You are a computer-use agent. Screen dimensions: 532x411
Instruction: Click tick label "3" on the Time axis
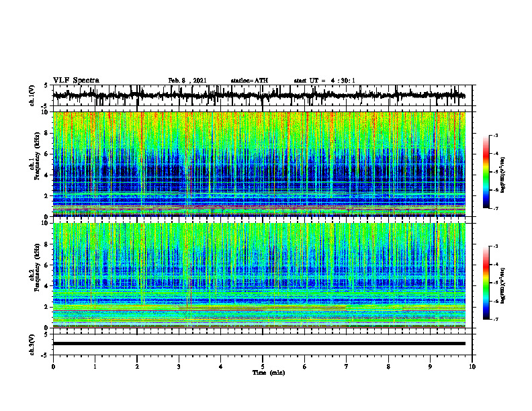tap(179, 367)
